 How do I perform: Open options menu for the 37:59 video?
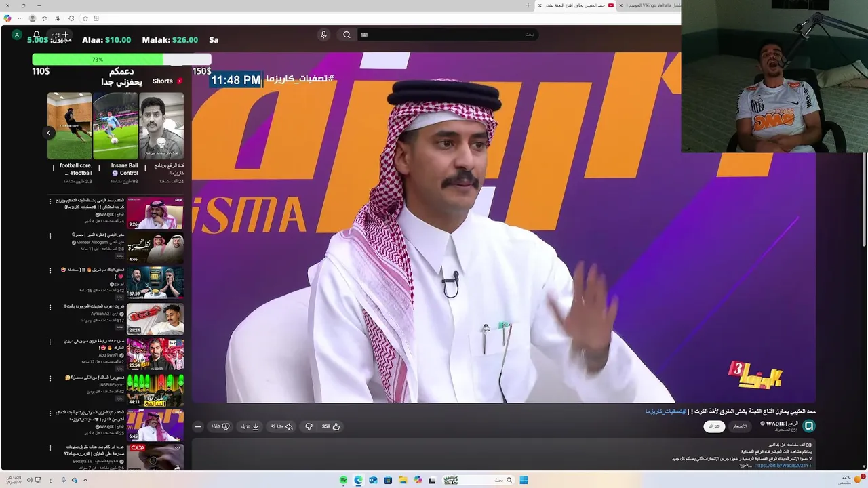pyautogui.click(x=50, y=271)
